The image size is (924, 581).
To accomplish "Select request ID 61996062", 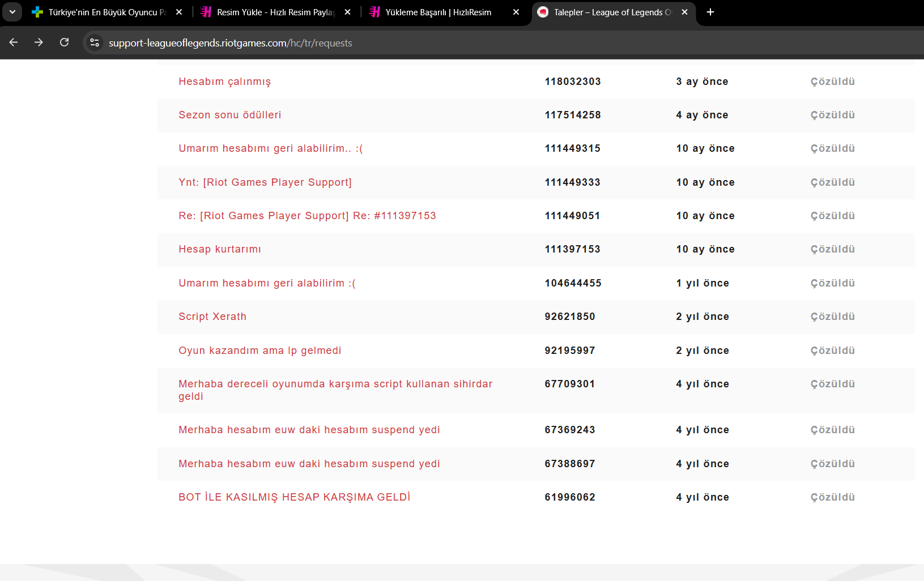I will (570, 497).
